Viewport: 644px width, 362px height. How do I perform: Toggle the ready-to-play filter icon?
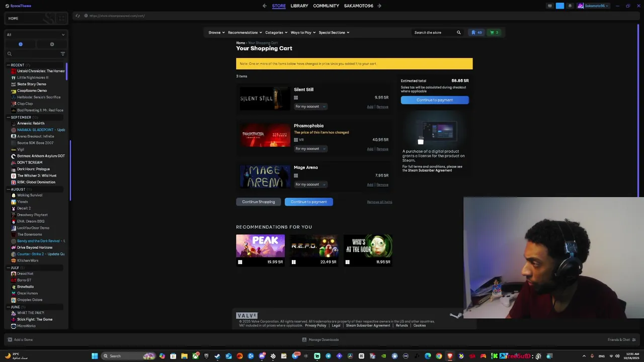click(x=52, y=44)
